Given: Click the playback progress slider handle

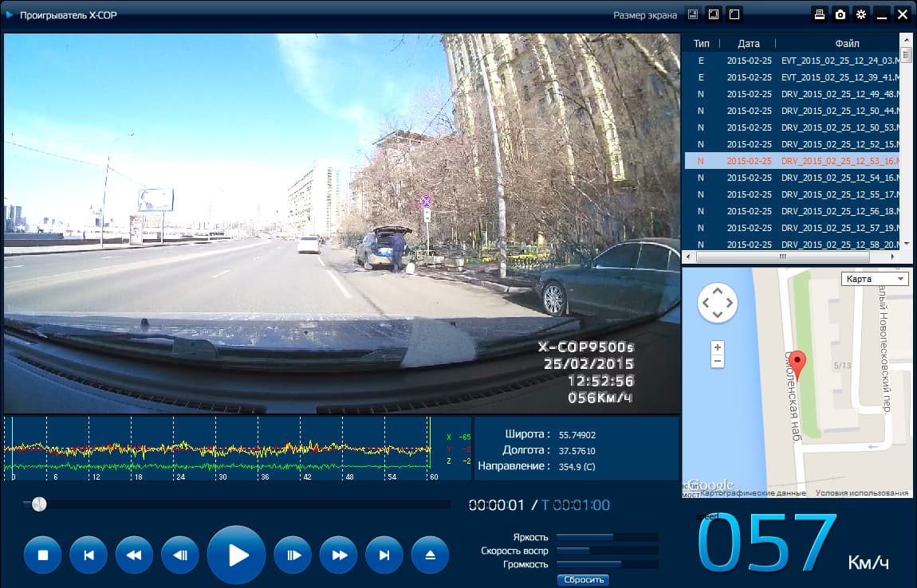Looking at the screenshot, I should 38,504.
